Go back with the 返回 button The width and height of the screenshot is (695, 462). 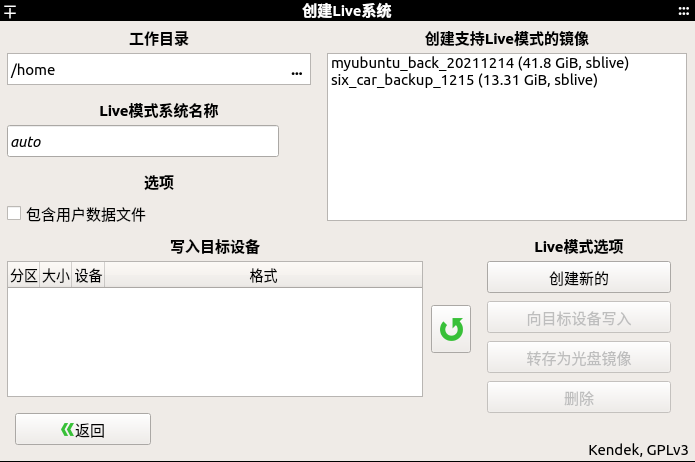click(83, 429)
